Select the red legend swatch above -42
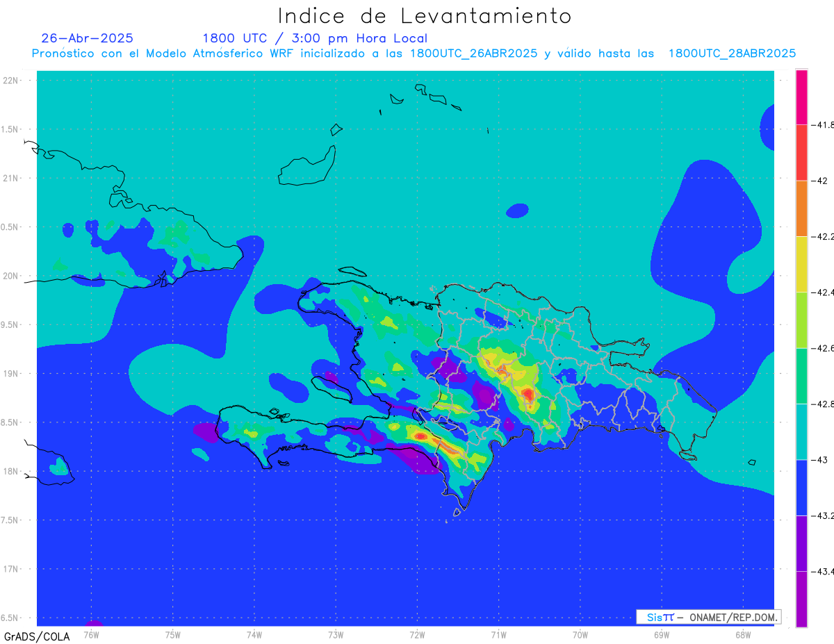The width and height of the screenshot is (834, 644). tap(801, 153)
